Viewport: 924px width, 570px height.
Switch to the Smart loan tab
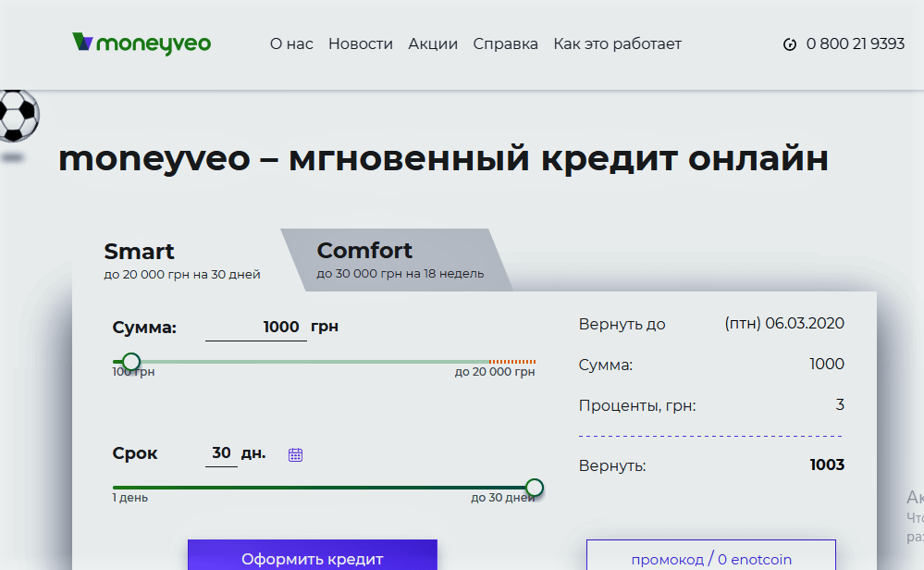181,260
